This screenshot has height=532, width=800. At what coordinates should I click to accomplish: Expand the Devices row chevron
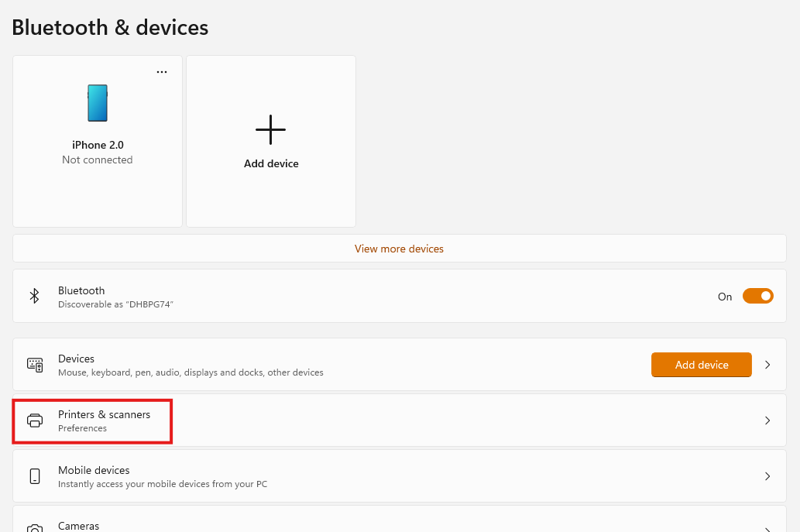tap(767, 365)
